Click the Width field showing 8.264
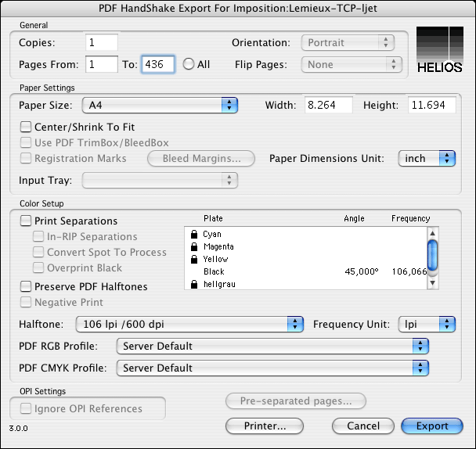Viewport: 476px width, 449px height. pos(329,105)
